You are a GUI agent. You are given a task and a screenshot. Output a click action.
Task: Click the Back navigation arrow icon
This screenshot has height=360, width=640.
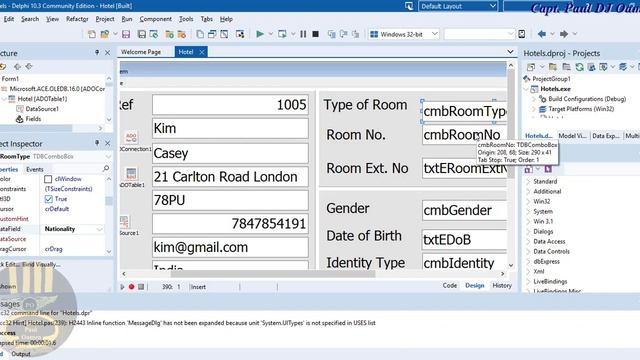point(542,34)
